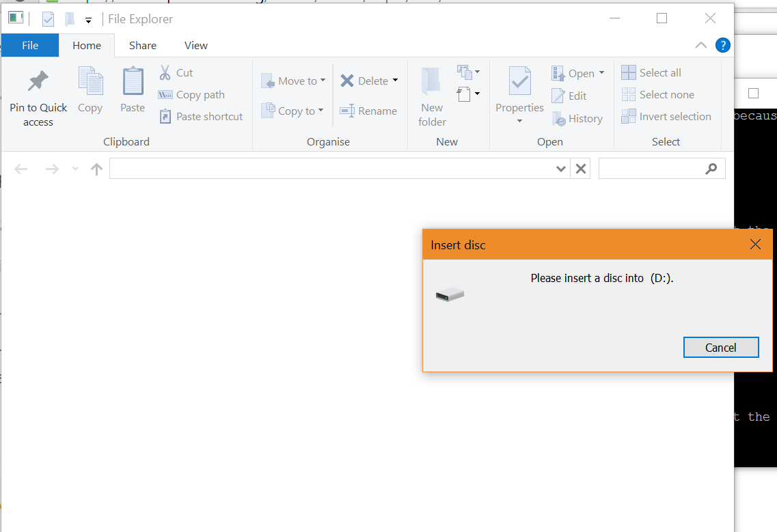Click the New folder icon
This screenshot has width=777, height=532.
pyautogui.click(x=431, y=81)
